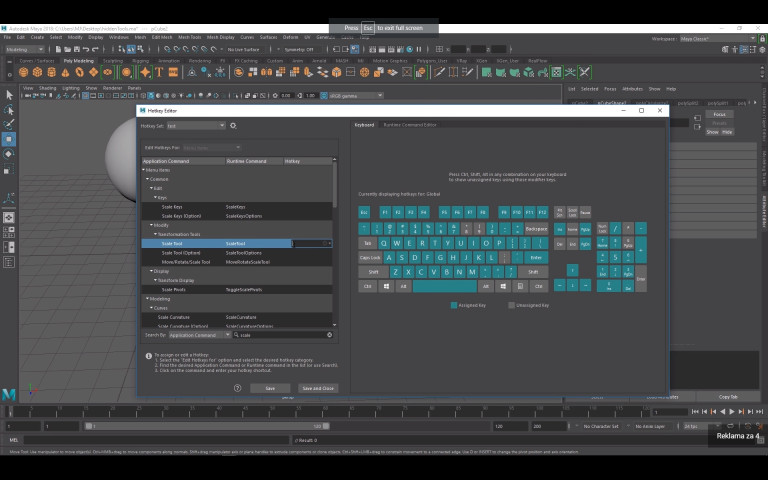
Task: Click the Polygon Type text shelf icon
Action: coord(159,72)
